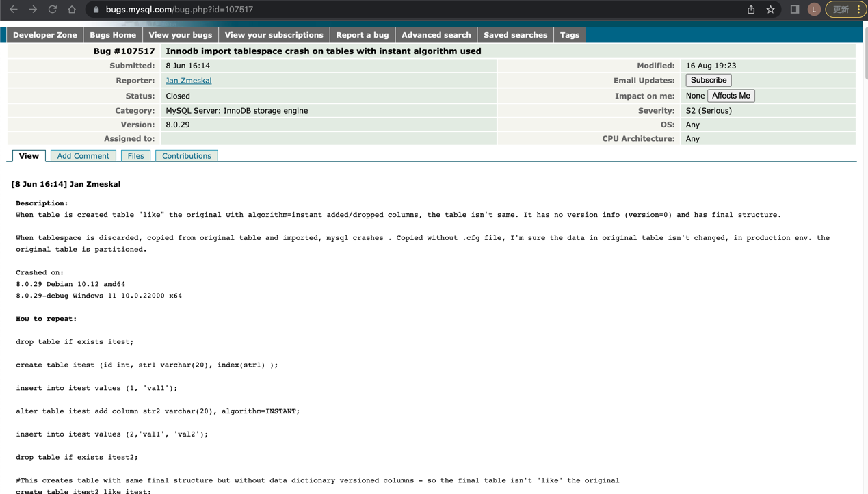Click the submitted date 8 Jun 16:14
Image resolution: width=868 pixels, height=494 pixels.
188,66
